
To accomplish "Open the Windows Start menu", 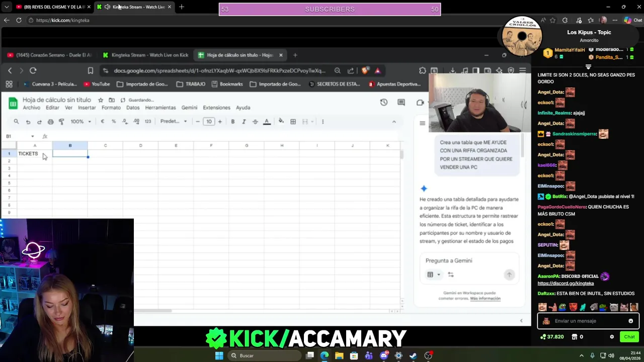I will coord(219,355).
